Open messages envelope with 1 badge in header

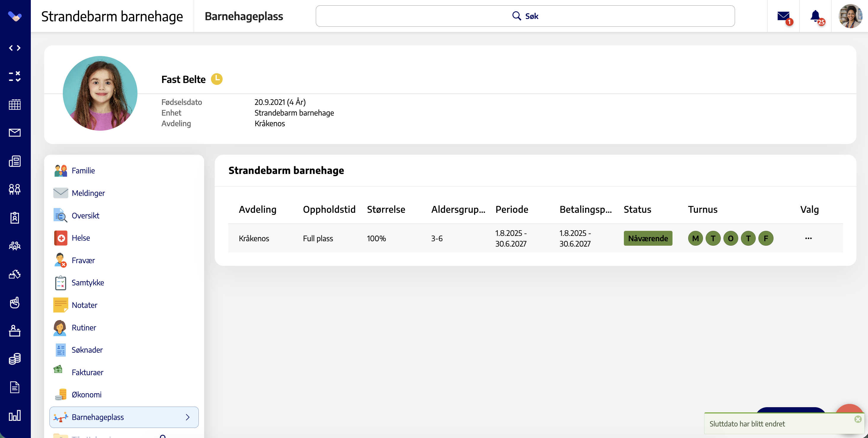point(784,17)
